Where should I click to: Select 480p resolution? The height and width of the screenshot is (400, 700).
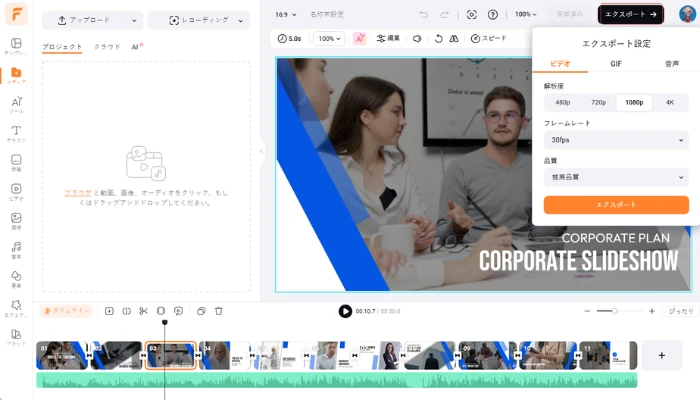pos(562,103)
